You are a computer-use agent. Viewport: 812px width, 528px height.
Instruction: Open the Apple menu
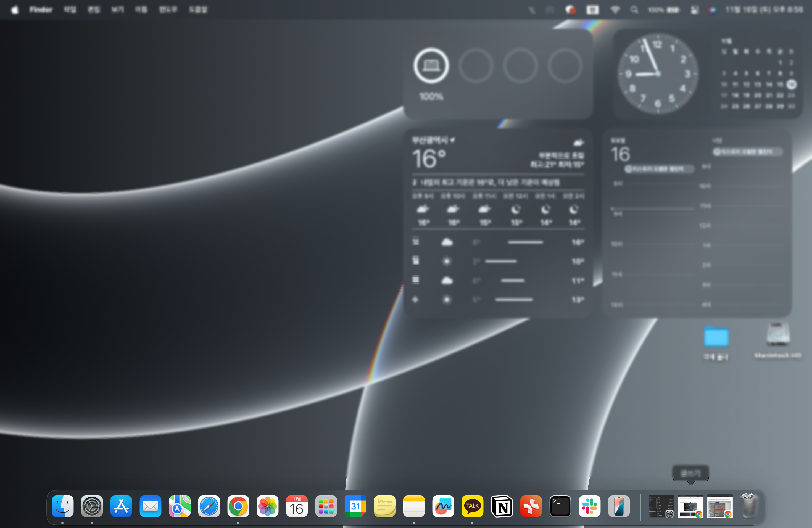[x=14, y=10]
